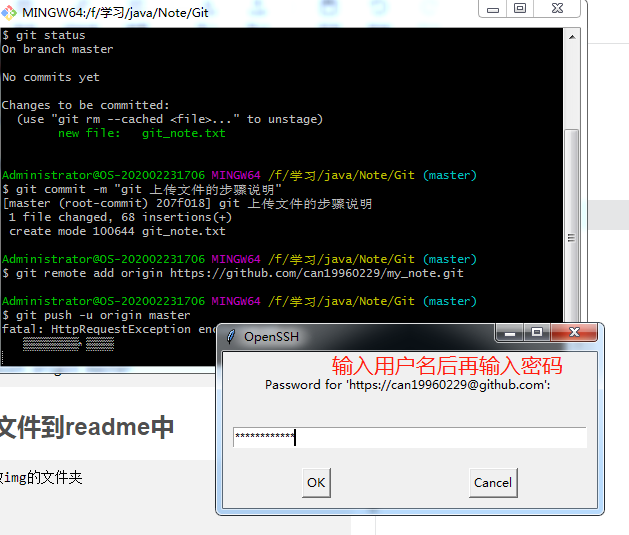This screenshot has width=629, height=535.
Task: Click the 'git remote add origin' command line
Action: coord(233,273)
